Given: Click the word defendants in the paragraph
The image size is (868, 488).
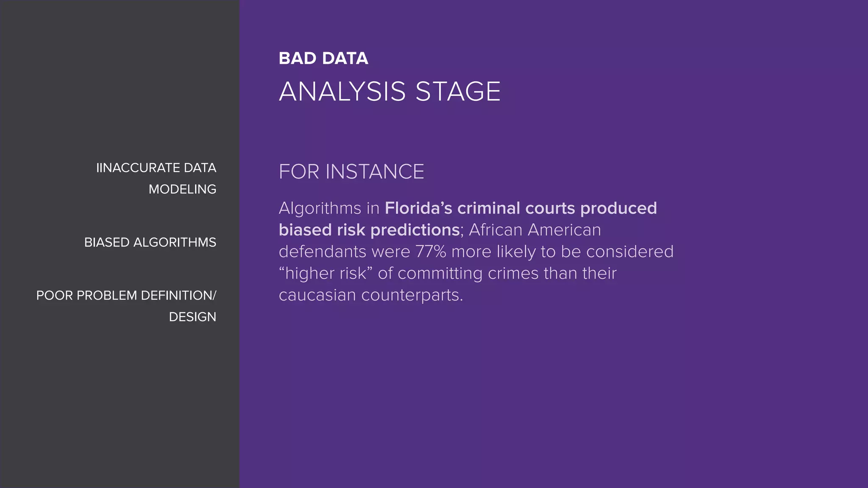Looking at the screenshot, I should pos(323,252).
